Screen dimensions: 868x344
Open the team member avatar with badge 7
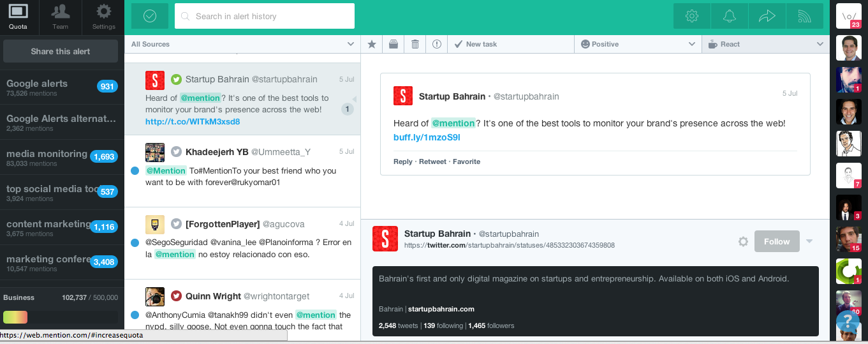click(x=848, y=175)
